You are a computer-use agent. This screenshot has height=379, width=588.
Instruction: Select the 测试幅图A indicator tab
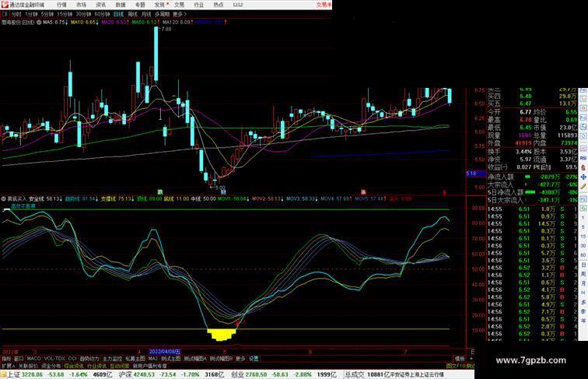click(195, 359)
